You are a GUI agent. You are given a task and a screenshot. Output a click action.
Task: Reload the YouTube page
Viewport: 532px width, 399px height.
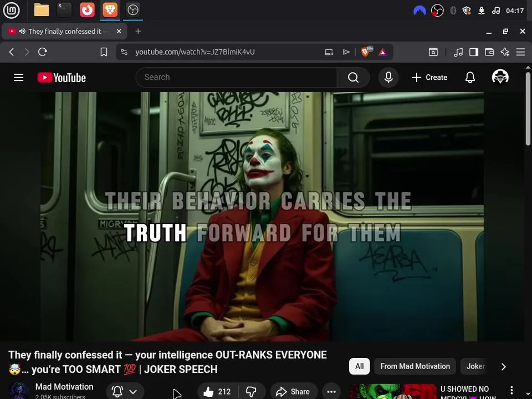click(43, 52)
